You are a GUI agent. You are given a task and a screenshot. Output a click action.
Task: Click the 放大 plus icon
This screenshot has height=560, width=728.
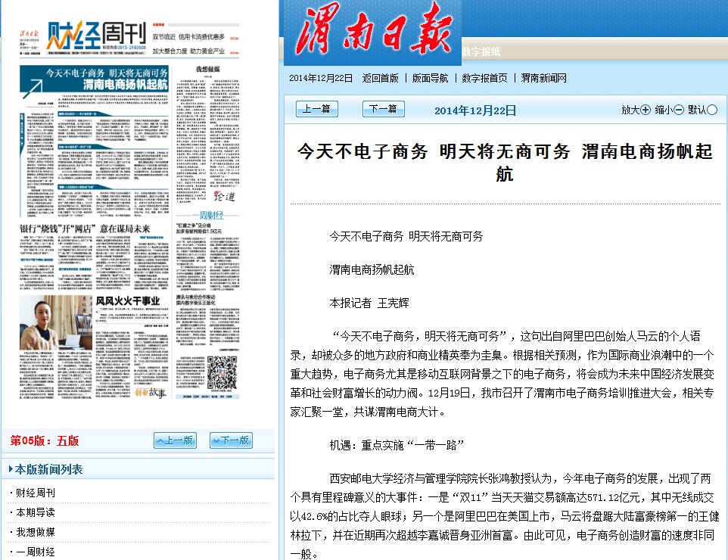(646, 110)
